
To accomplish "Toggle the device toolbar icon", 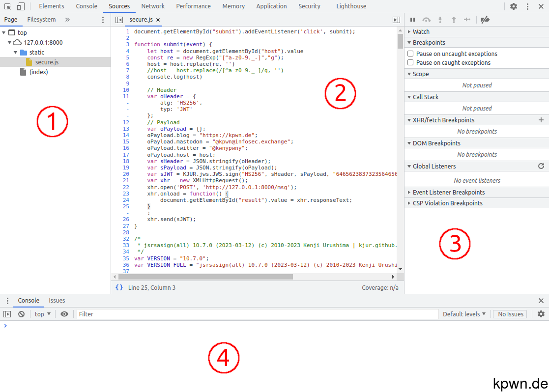I will pyautogui.click(x=20, y=6).
